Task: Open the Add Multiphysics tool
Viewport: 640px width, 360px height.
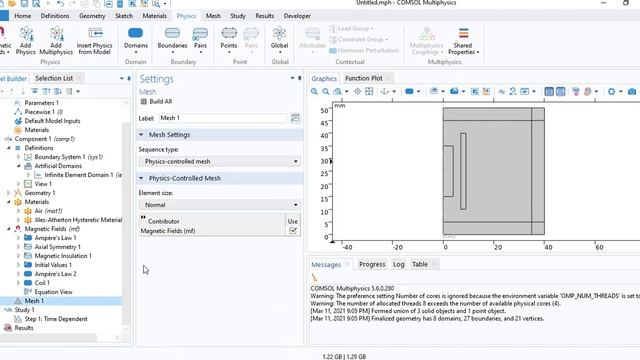Action: click(x=56, y=40)
